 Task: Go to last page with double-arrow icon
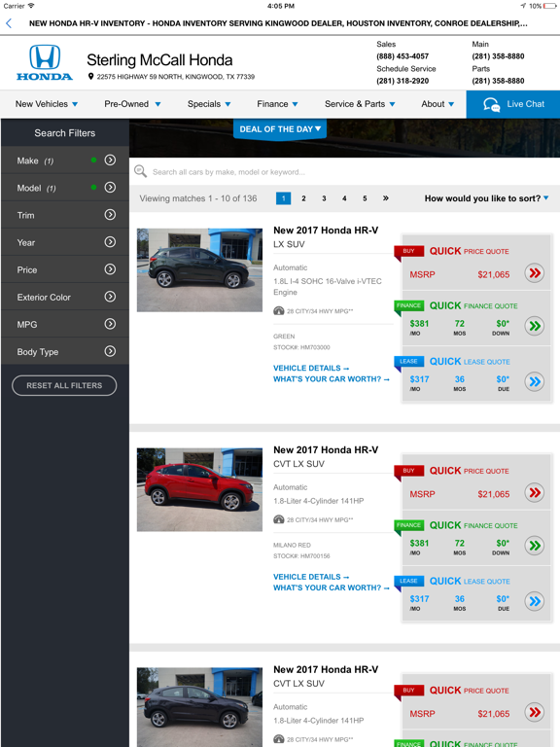coord(386,198)
